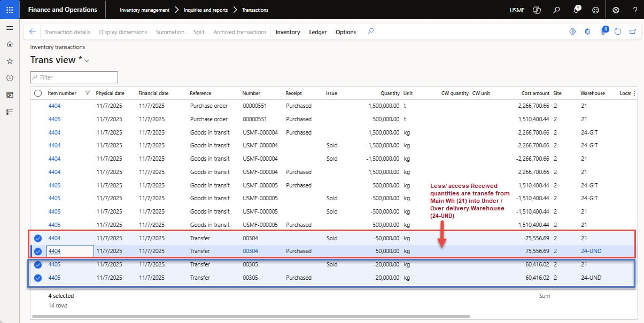Open the Settings gear icon

(616, 10)
